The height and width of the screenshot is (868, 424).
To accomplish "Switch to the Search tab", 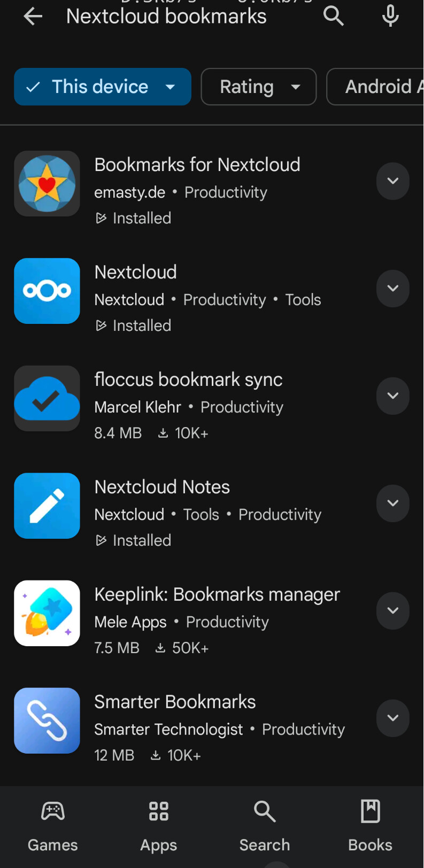I will coord(265,826).
